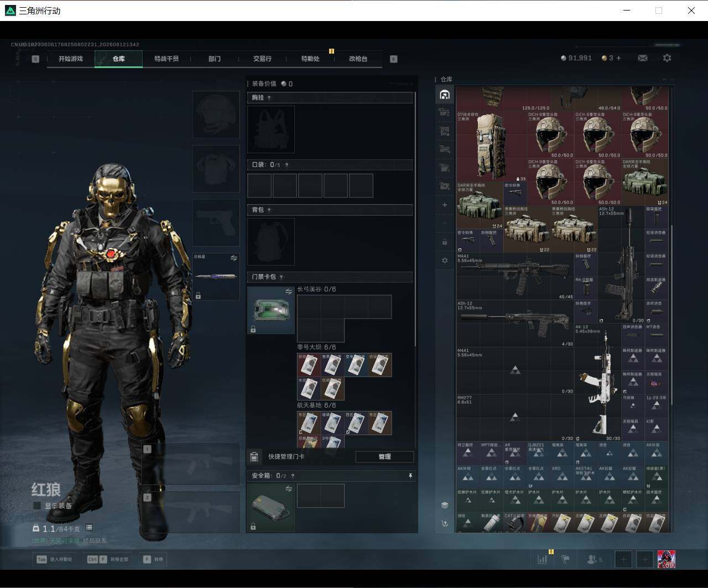
Task: Select the empty chest rig slot
Action: coord(271,129)
